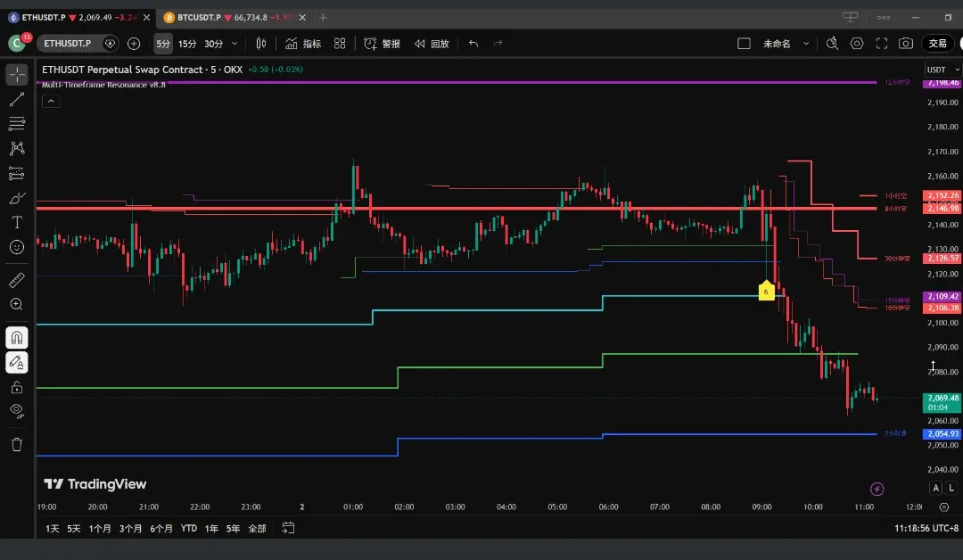Undo the last chart action

click(x=473, y=44)
